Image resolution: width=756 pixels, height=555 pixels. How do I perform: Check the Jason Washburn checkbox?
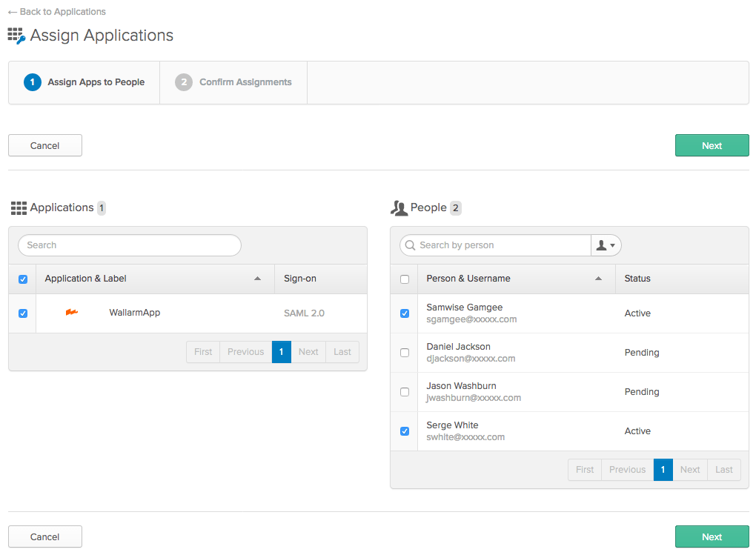(405, 392)
